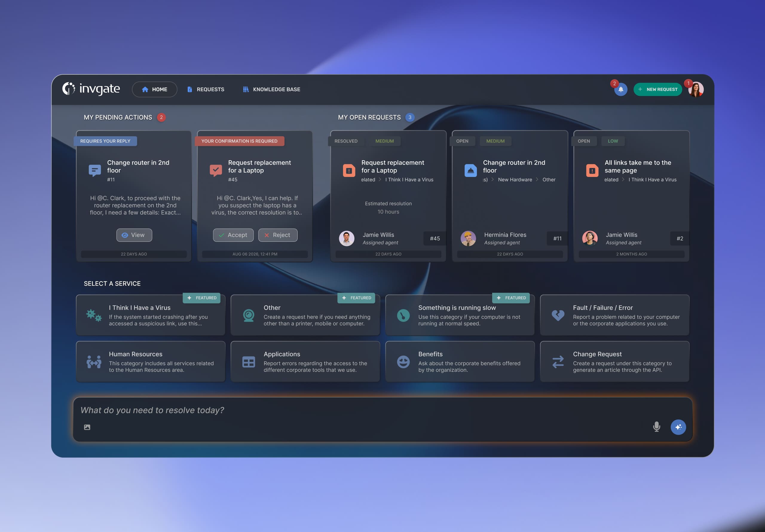Click the Change Request arrows icon
This screenshot has width=765, height=532.
[x=558, y=362]
